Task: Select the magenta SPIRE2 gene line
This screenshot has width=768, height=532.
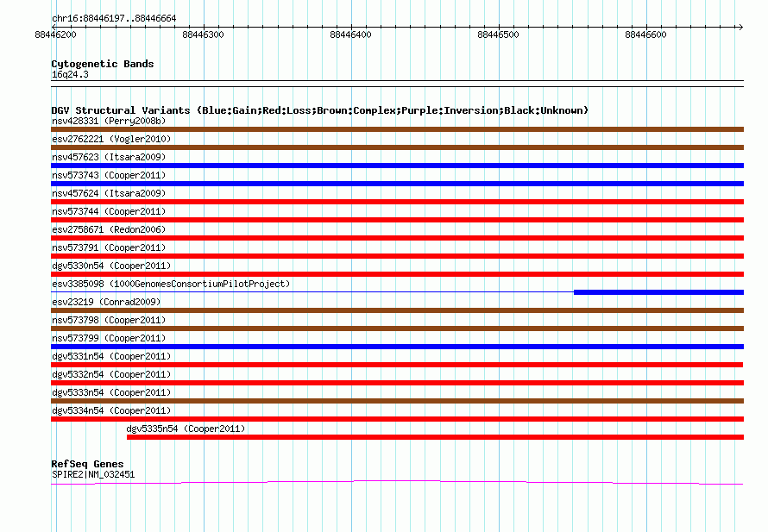Action: (397, 483)
